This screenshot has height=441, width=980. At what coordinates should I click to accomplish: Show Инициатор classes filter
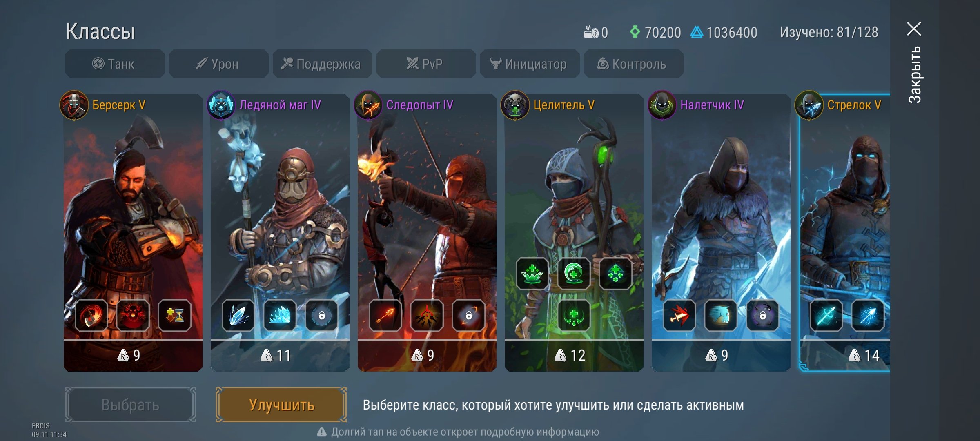(x=530, y=64)
